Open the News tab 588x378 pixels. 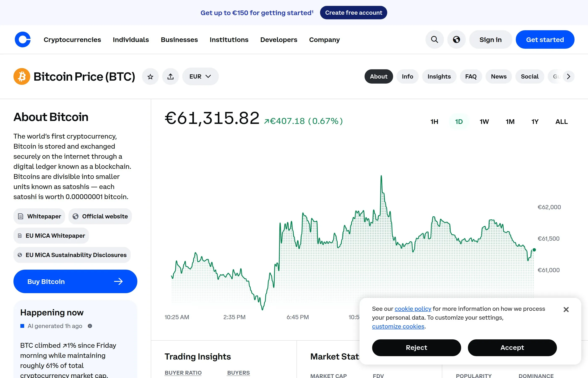pos(498,76)
